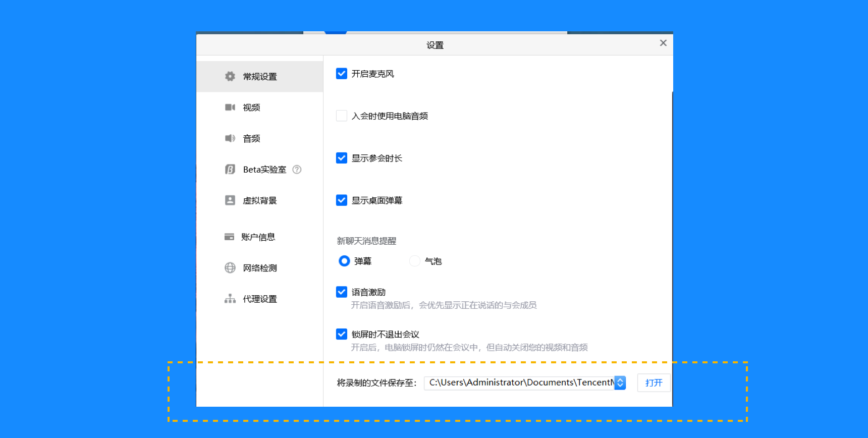Select the 气泡 radio button
Viewport: 868px width, 438px height.
(x=415, y=261)
